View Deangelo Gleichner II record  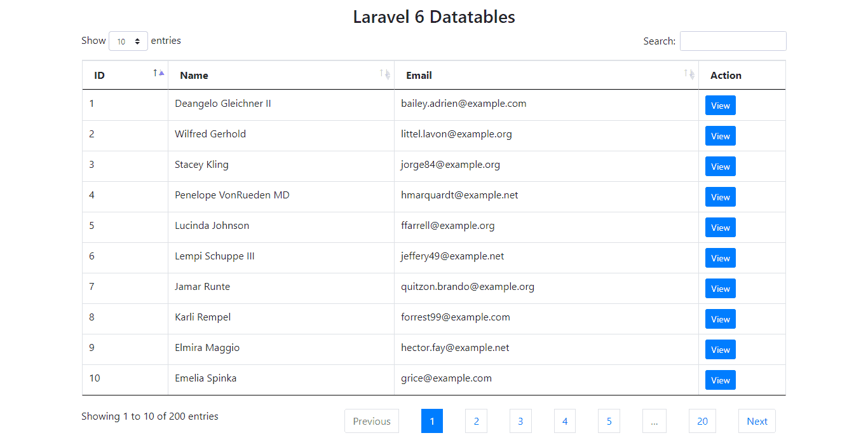coord(721,106)
